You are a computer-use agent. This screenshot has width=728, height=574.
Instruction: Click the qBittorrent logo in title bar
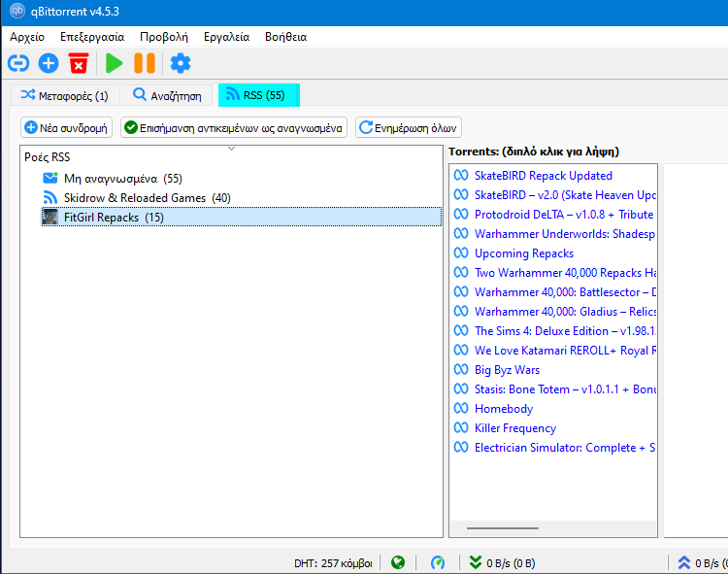coord(17,11)
